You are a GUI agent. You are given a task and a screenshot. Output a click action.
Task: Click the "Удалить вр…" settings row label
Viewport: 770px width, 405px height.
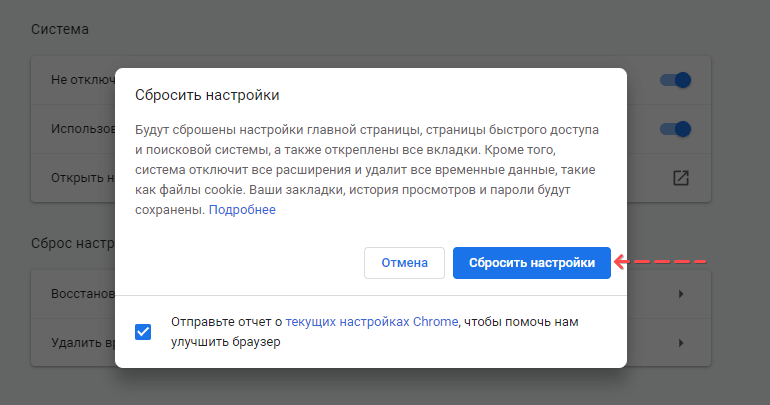point(83,343)
